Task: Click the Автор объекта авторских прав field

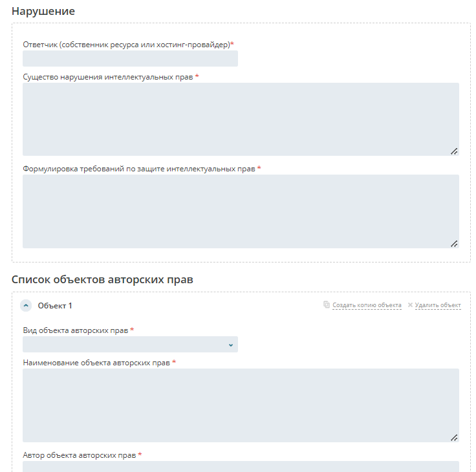Action: [241, 466]
